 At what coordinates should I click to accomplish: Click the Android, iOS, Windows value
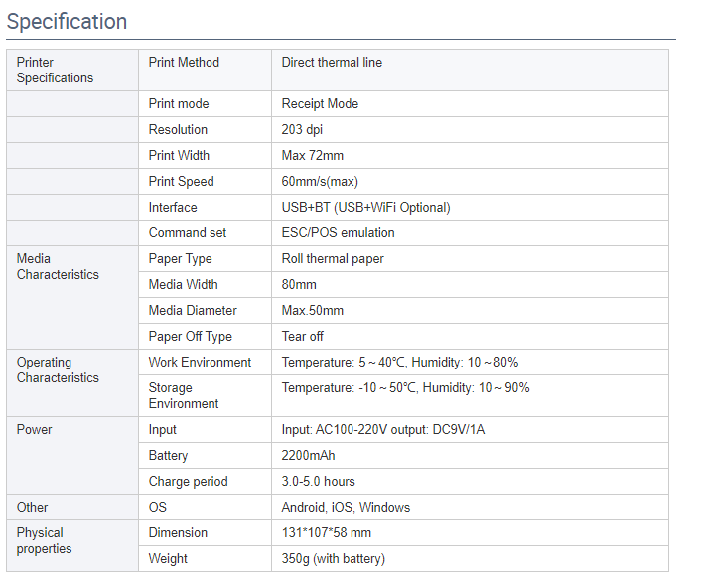click(x=346, y=508)
